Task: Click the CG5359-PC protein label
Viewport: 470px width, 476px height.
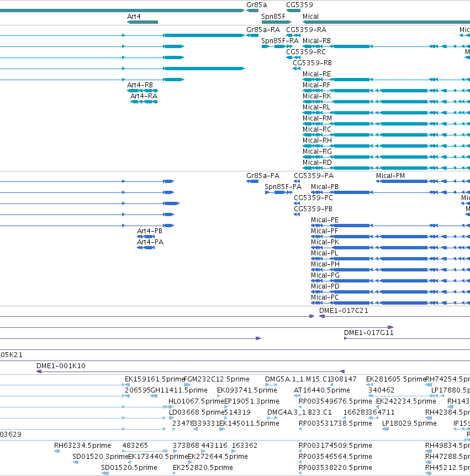Action: pyautogui.click(x=313, y=198)
